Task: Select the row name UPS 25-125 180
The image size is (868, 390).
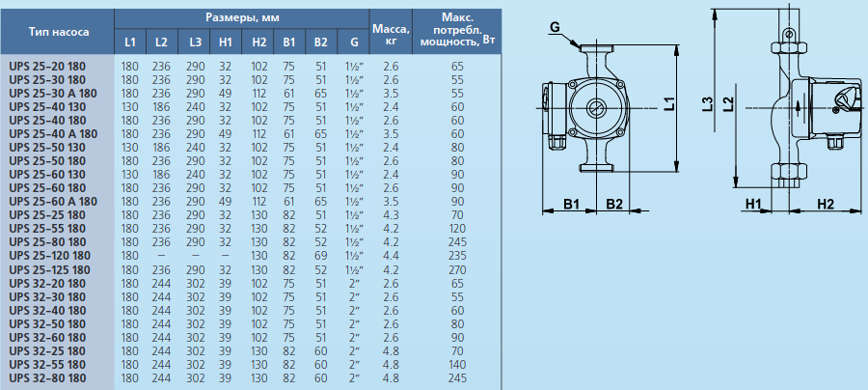Action: click(50, 270)
